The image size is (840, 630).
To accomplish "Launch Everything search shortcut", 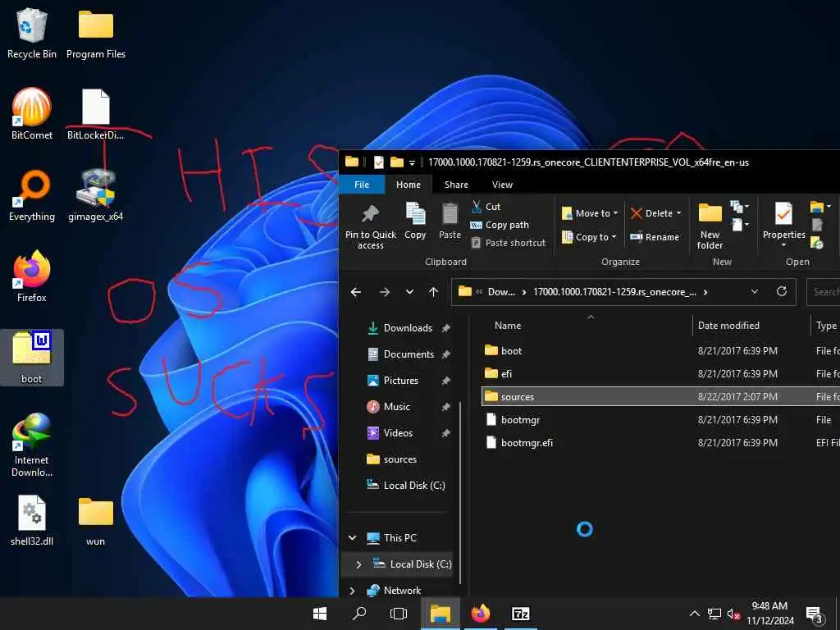I will (x=32, y=195).
